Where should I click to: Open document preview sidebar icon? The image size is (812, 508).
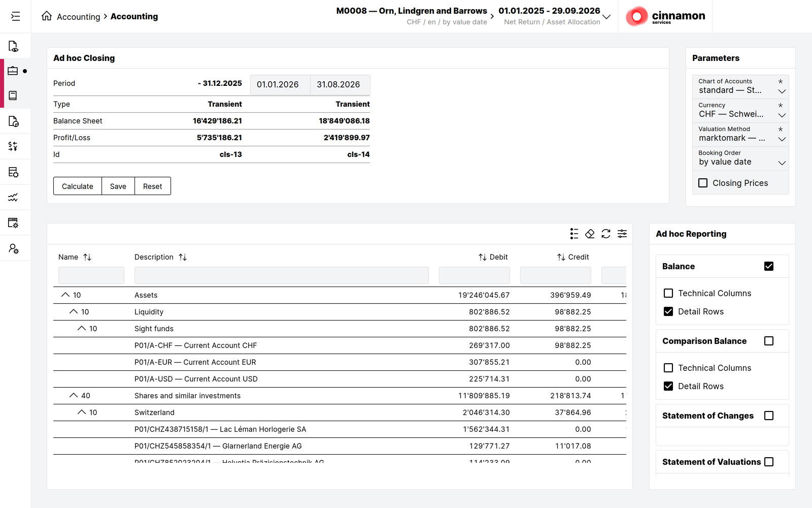(13, 46)
